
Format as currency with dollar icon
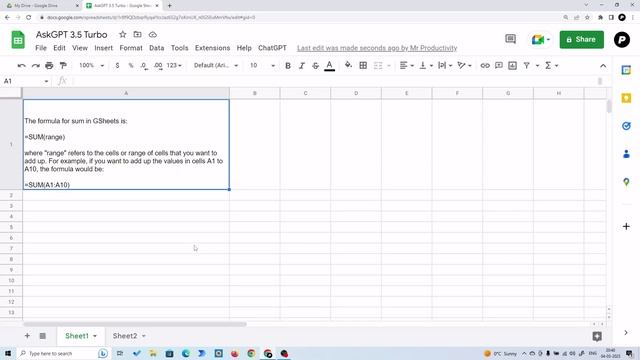point(117,65)
